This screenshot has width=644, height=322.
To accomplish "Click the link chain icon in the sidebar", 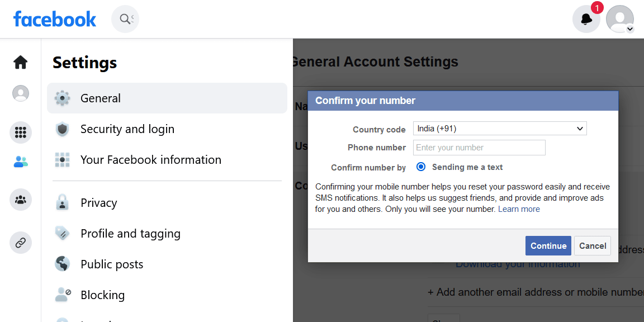I will point(21,243).
